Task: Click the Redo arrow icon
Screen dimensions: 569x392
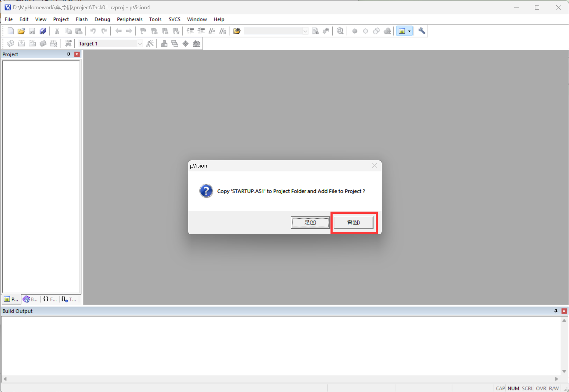Action: [104, 31]
